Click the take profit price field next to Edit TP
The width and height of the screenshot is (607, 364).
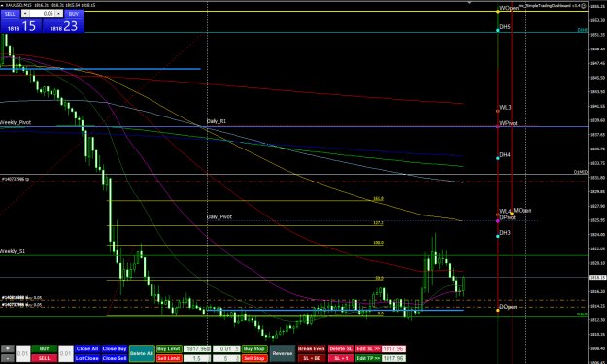(x=393, y=358)
